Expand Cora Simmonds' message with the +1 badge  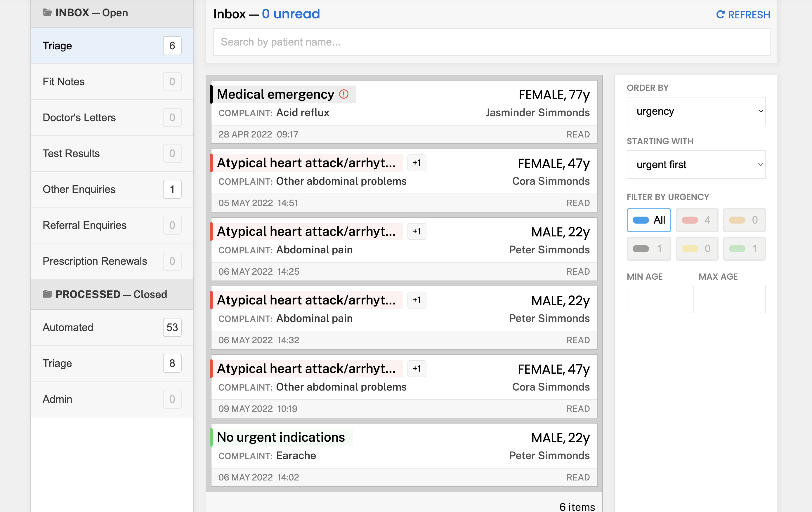coord(417,163)
